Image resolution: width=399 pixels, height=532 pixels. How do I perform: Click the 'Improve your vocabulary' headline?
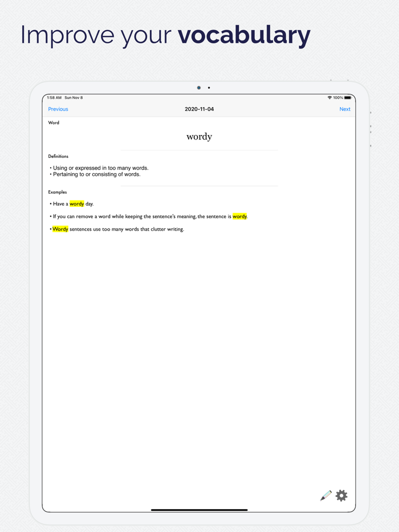tap(165, 36)
